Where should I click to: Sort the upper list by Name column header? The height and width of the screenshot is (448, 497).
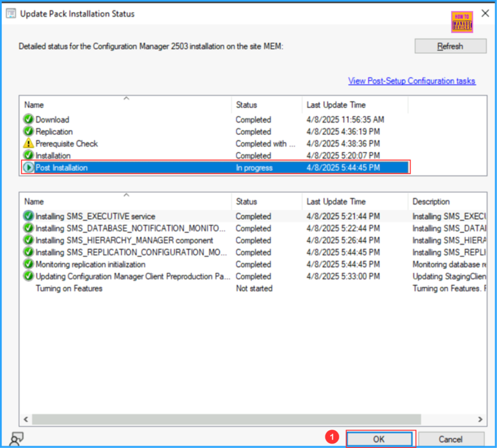[127, 105]
